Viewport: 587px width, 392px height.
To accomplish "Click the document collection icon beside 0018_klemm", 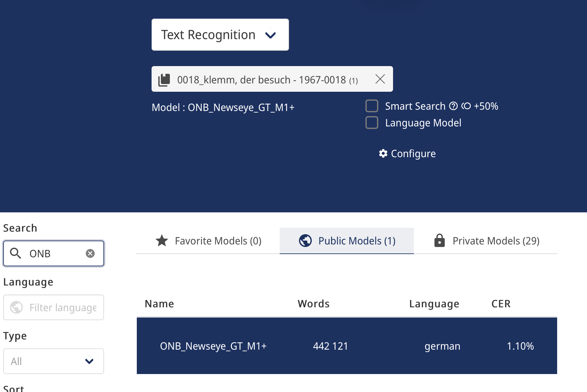I will [164, 80].
